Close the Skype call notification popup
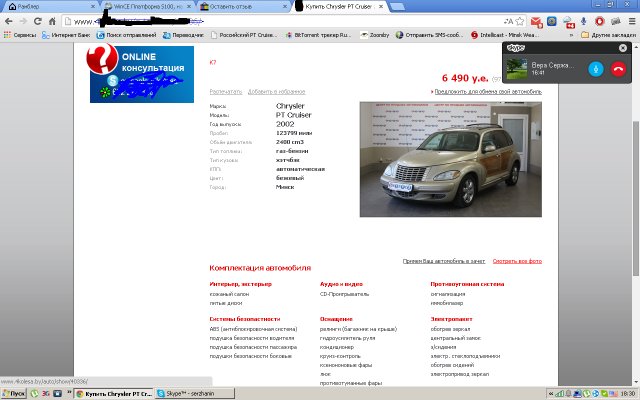 click(x=623, y=48)
